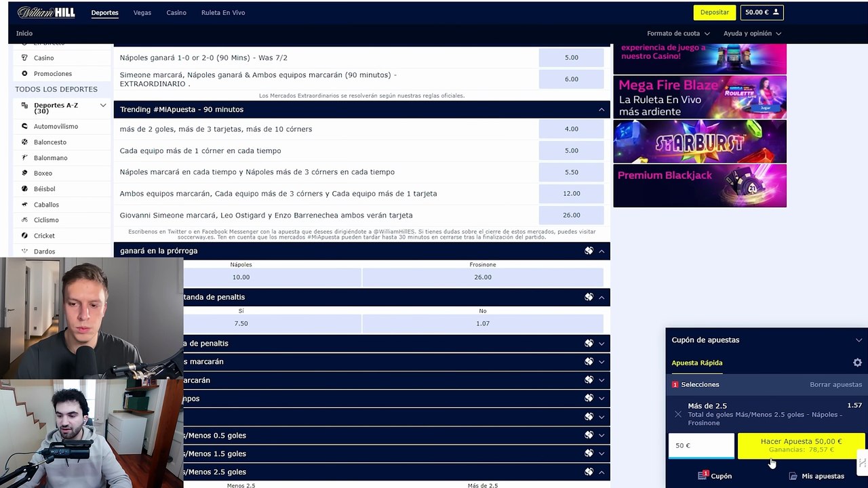Select odds 26.00 for Frosinone in prórroga
Viewport: 868px width, 488px height.
(483, 277)
